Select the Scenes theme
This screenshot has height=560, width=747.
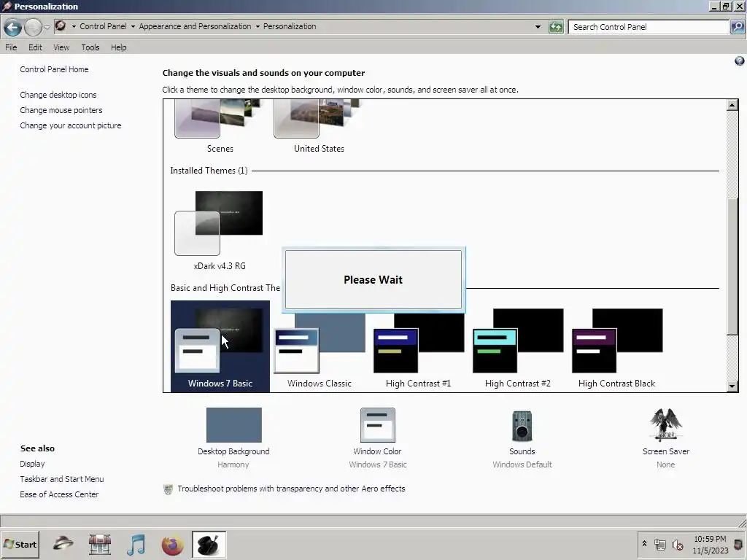coord(220,127)
